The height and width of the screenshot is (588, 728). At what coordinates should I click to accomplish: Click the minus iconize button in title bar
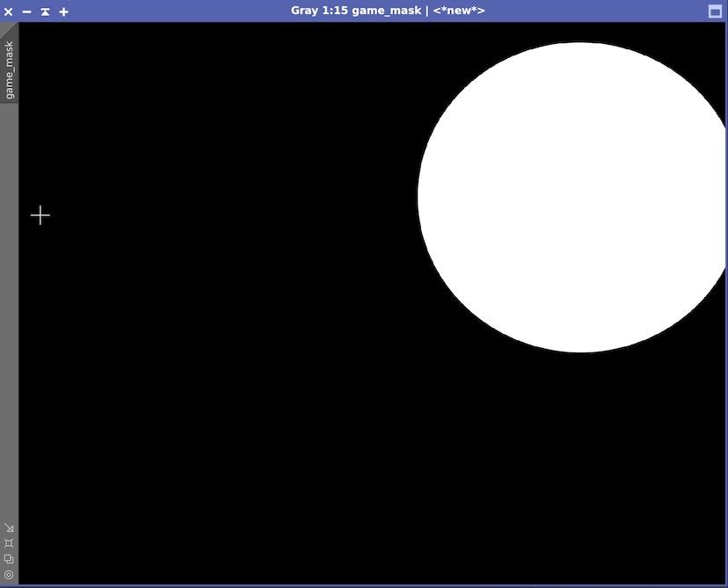[x=26, y=11]
